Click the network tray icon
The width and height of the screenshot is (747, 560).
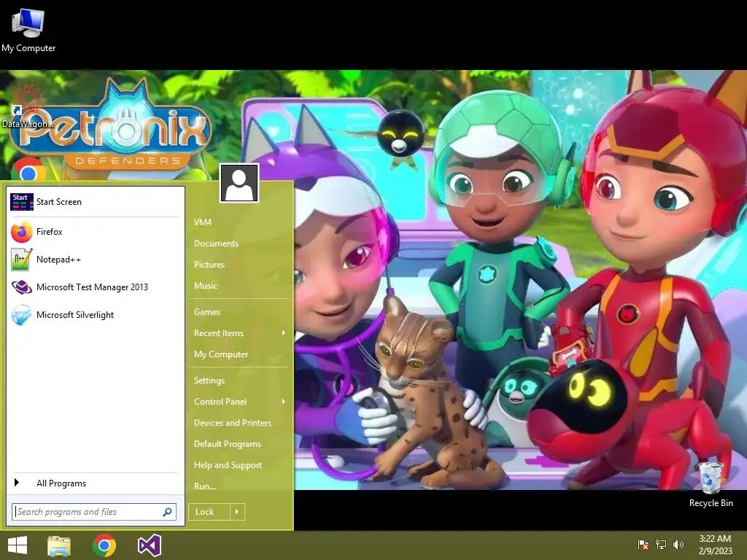coord(661,544)
